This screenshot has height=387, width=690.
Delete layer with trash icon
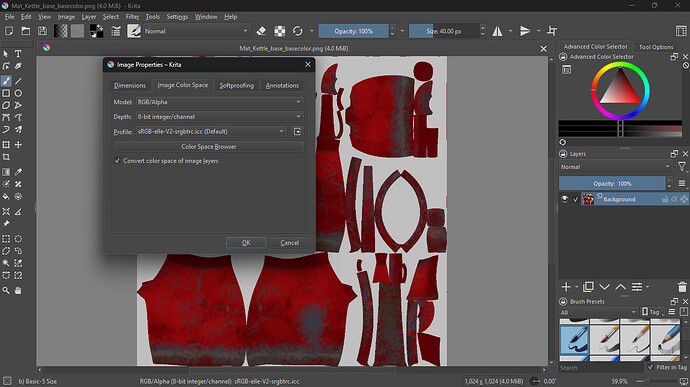pyautogui.click(x=682, y=287)
